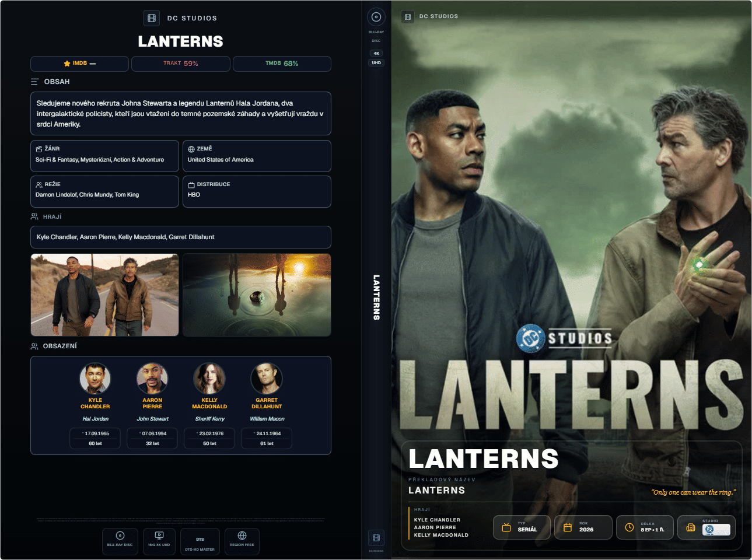Click the film icon beside front-cover DC STUDIOS
752x560 pixels.
pyautogui.click(x=408, y=16)
